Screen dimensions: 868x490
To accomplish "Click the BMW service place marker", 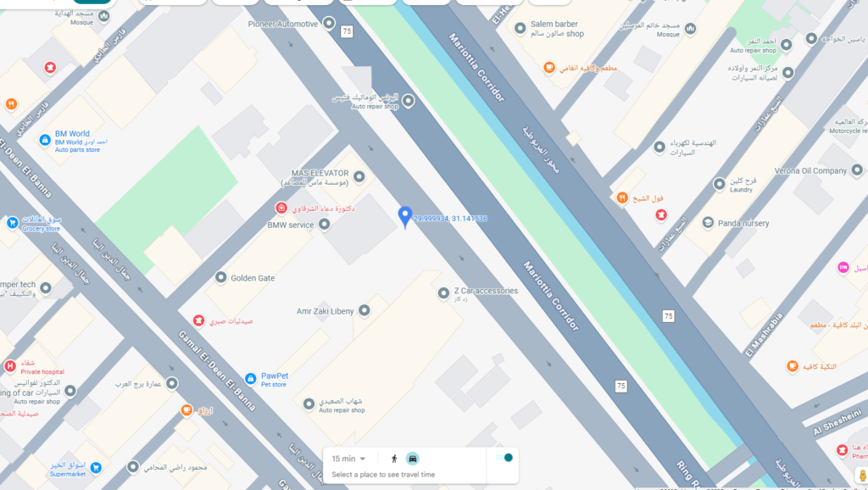I will (x=325, y=225).
